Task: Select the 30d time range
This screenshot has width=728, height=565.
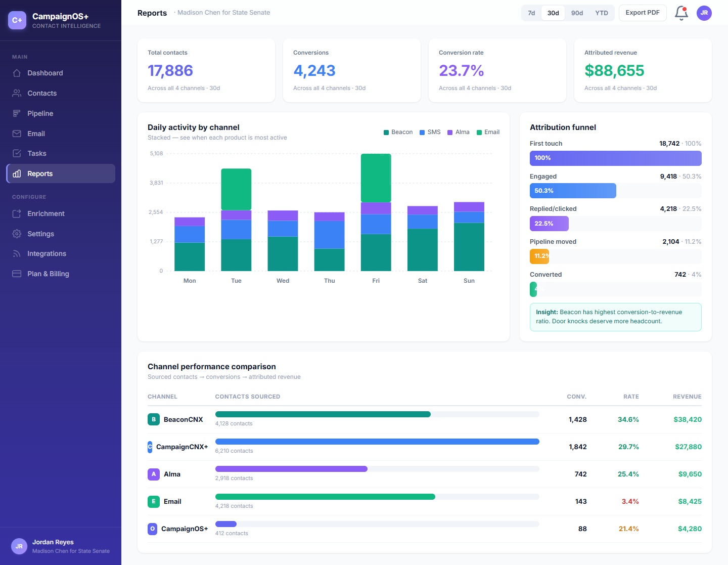Action: [x=553, y=13]
